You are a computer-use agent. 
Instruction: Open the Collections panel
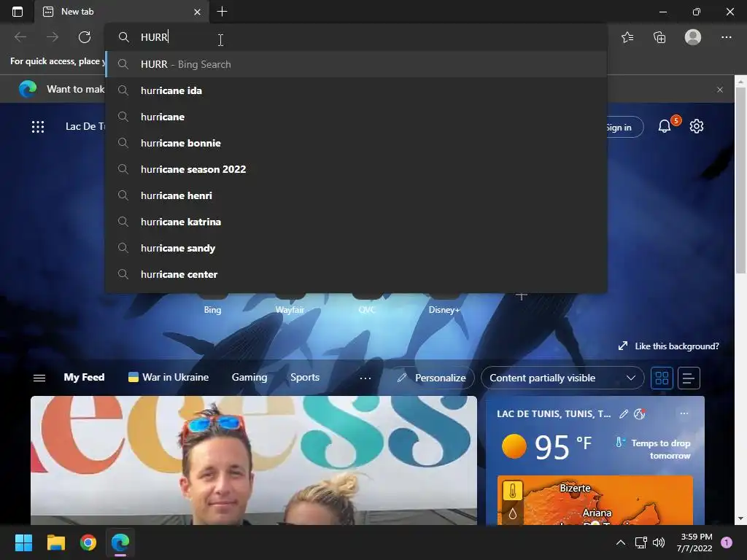659,37
